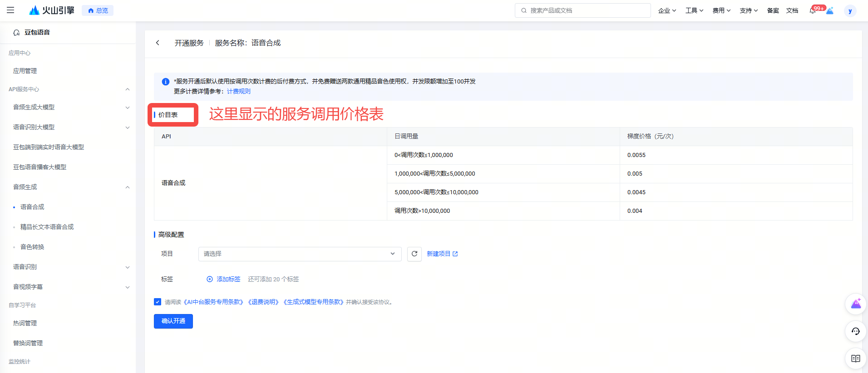868x373 pixels.
Task: Open the hamburger navigation menu
Action: point(10,10)
